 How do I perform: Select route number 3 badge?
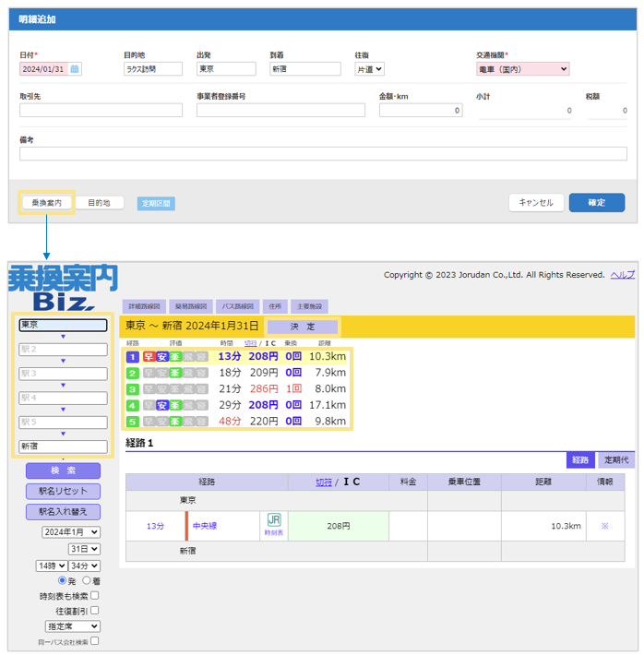(x=132, y=388)
